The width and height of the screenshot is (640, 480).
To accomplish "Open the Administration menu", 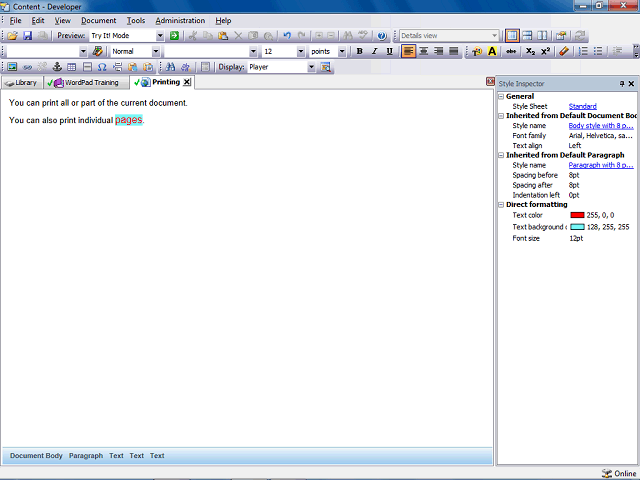I will tap(180, 20).
